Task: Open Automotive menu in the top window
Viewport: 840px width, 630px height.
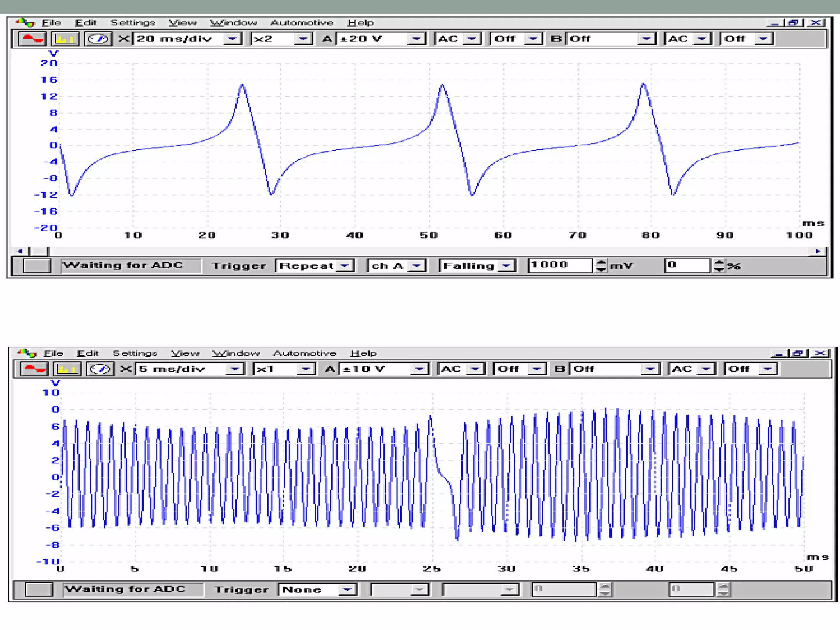Action: click(x=301, y=23)
